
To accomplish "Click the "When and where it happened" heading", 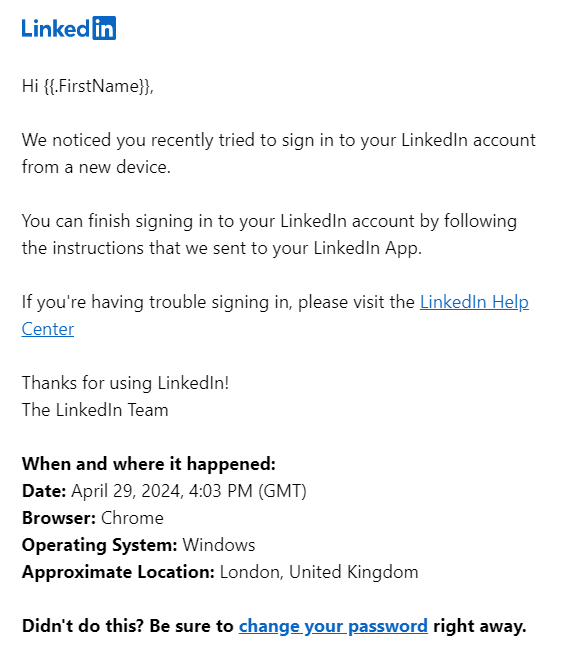I will click(149, 464).
